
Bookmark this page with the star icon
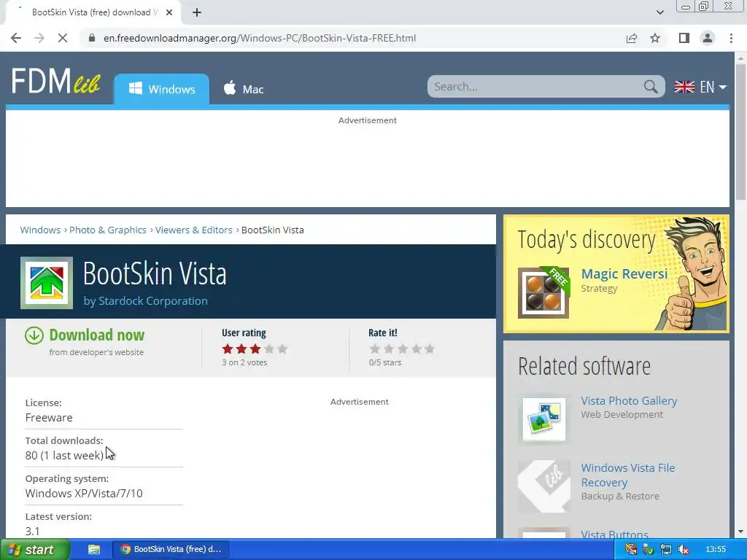pos(655,38)
